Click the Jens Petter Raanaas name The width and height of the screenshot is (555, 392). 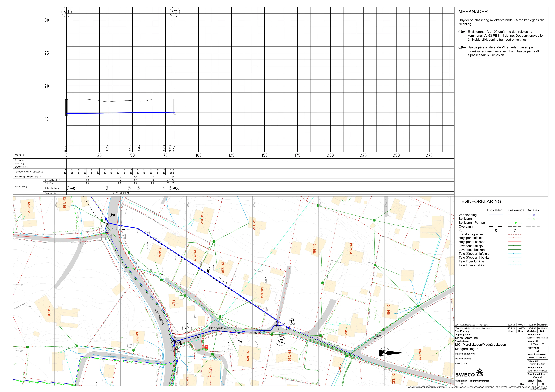tap(537, 371)
